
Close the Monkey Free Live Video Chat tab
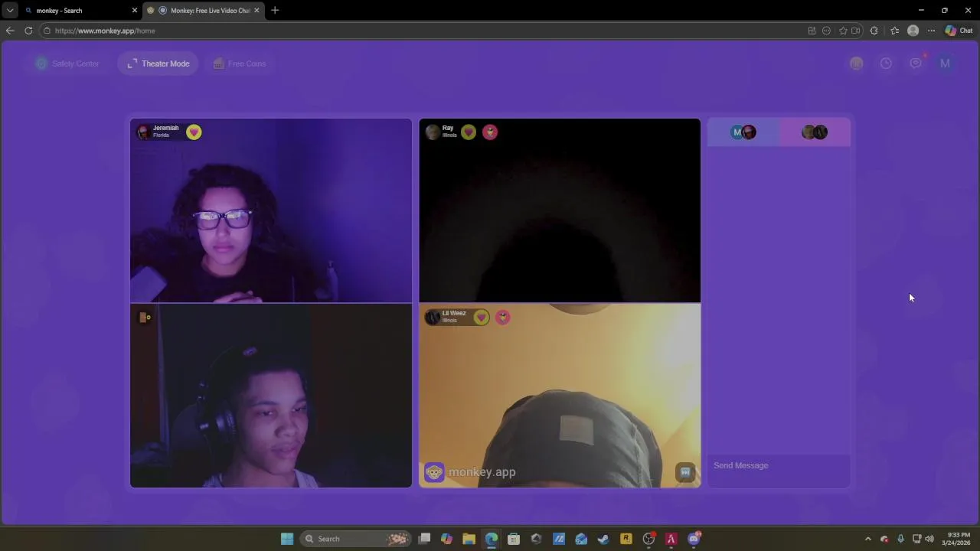pyautogui.click(x=256, y=11)
